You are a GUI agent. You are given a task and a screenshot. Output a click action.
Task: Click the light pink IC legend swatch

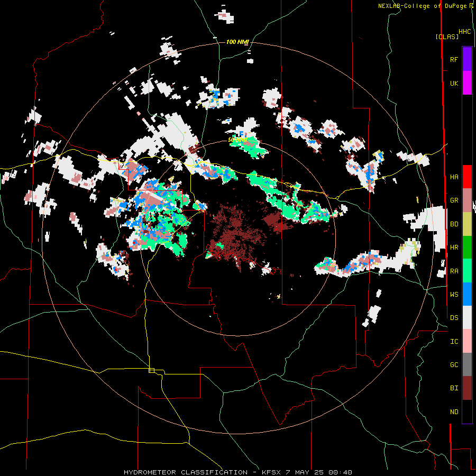coord(467,341)
